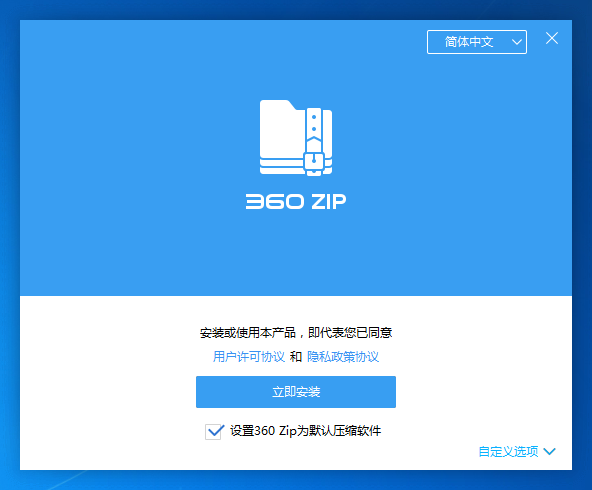
Task: Start installation with the 立即安装 button
Action: [x=296, y=392]
